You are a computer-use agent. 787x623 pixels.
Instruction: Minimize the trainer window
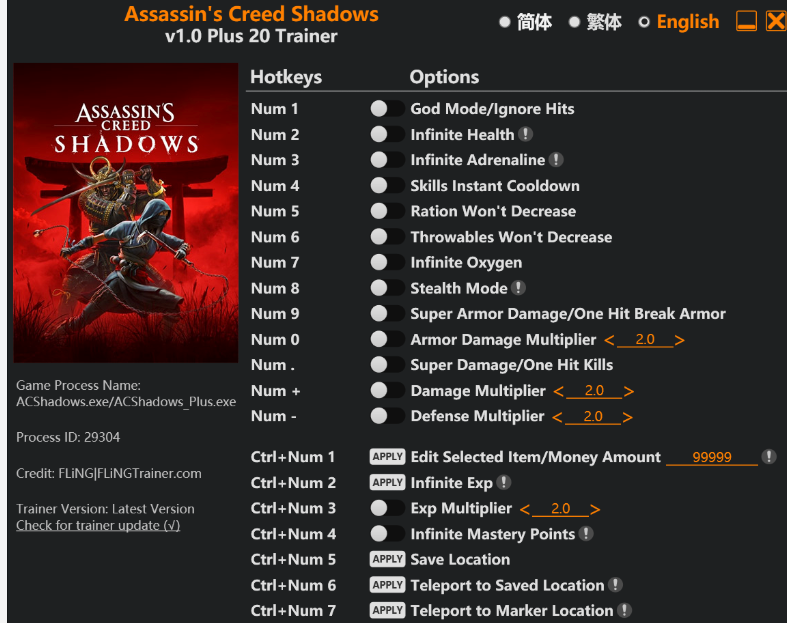[x=746, y=22]
